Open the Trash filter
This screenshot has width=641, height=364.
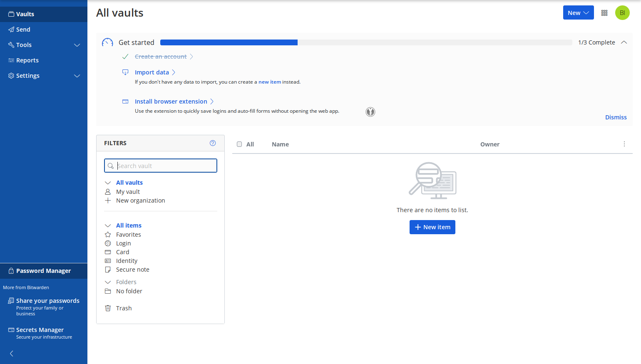[x=124, y=308]
